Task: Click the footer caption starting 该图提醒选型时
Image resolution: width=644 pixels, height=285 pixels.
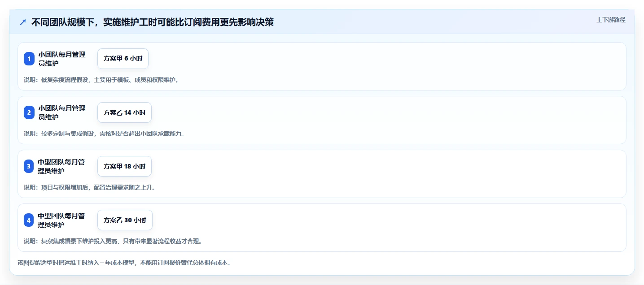Action: click(124, 263)
